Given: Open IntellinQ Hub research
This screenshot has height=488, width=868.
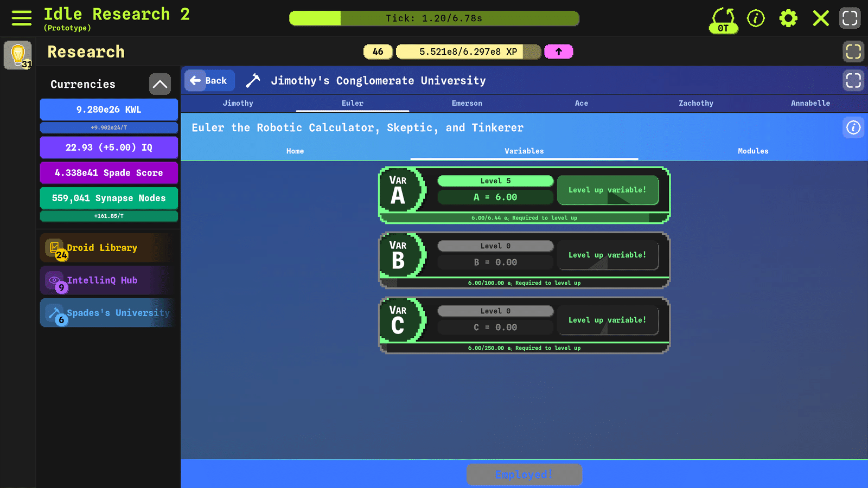Looking at the screenshot, I should click(108, 280).
